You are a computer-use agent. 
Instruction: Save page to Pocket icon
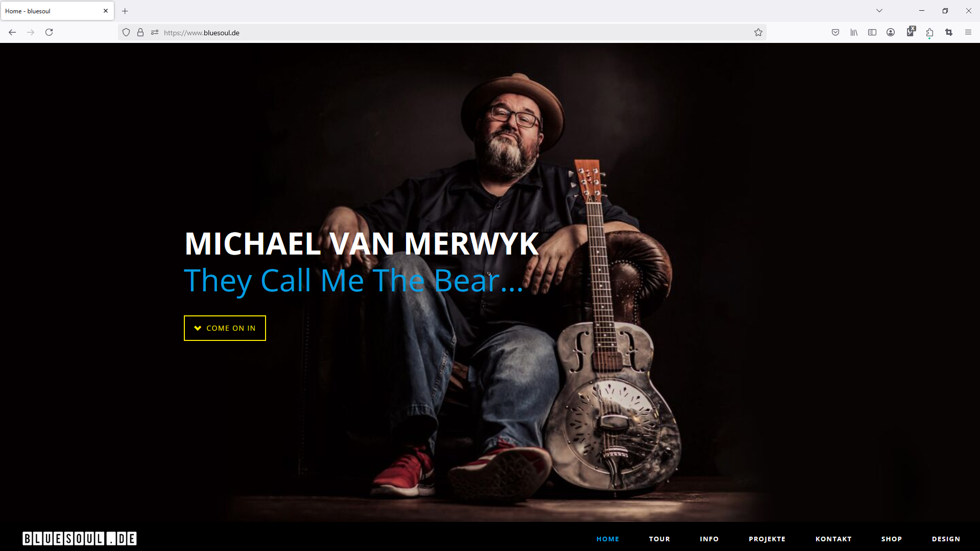coord(835,32)
